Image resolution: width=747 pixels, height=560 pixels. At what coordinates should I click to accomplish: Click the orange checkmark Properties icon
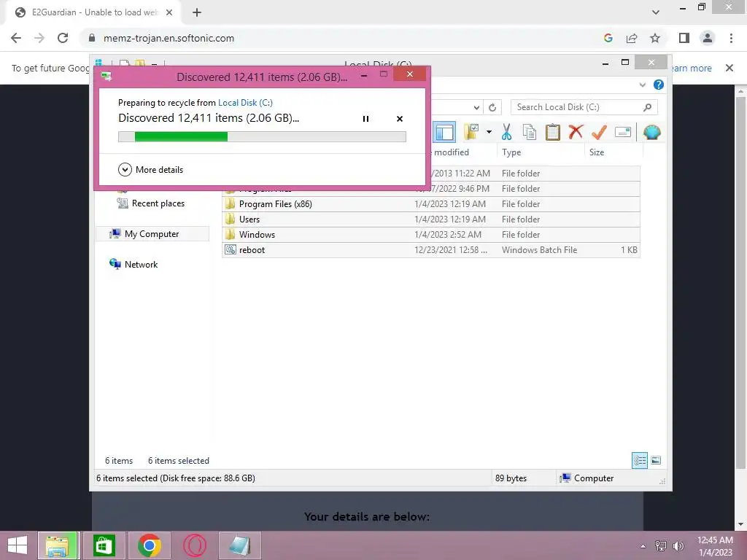click(x=599, y=132)
